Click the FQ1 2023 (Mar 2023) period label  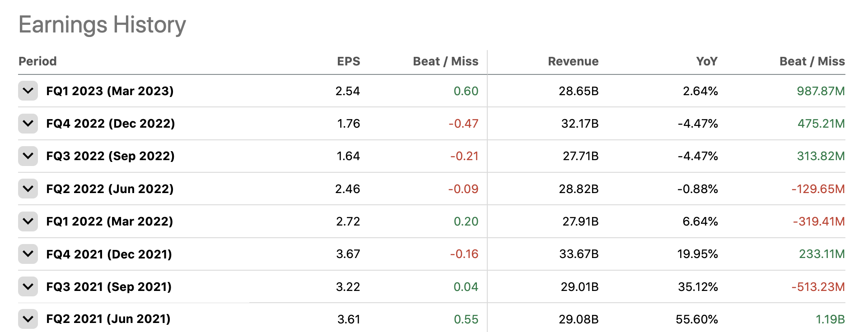(x=110, y=91)
